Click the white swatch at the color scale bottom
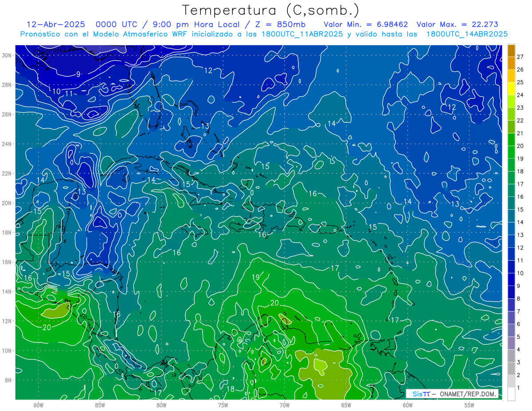This screenshot has width=532, height=411. [x=511, y=394]
